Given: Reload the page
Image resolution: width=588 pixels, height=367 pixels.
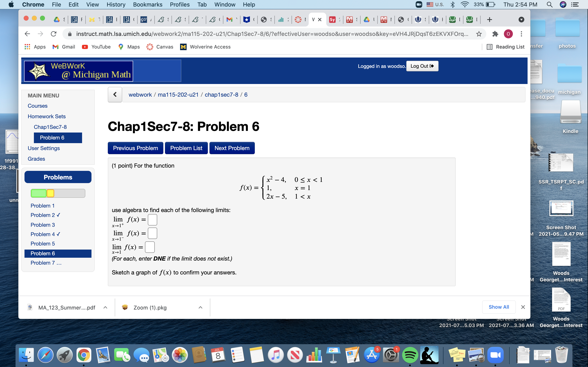Looking at the screenshot, I should [x=54, y=34].
